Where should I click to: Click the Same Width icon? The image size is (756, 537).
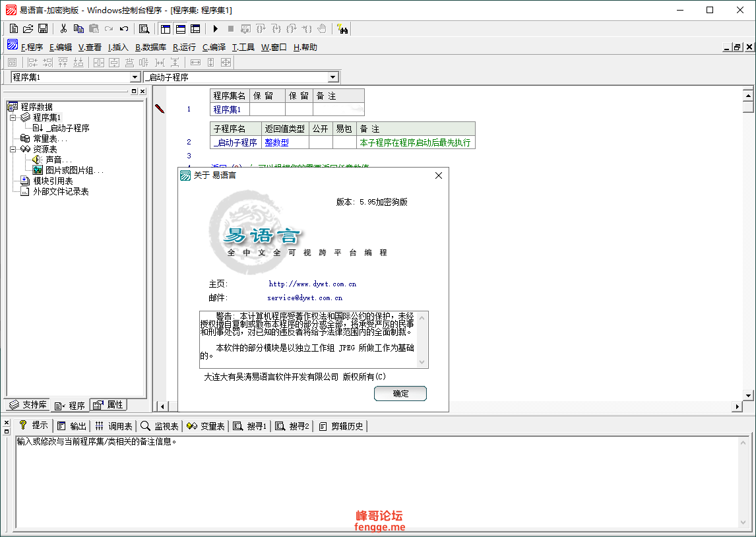195,62
